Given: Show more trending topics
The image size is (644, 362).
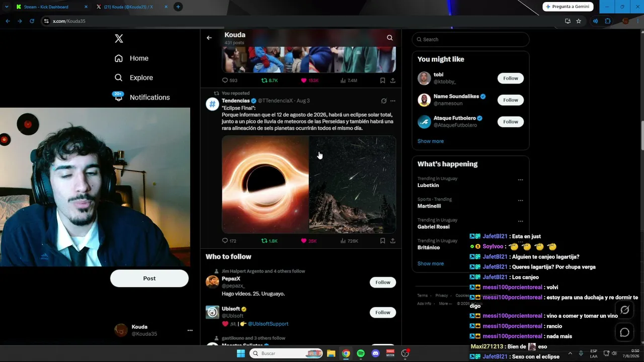Looking at the screenshot, I should [x=431, y=263].
